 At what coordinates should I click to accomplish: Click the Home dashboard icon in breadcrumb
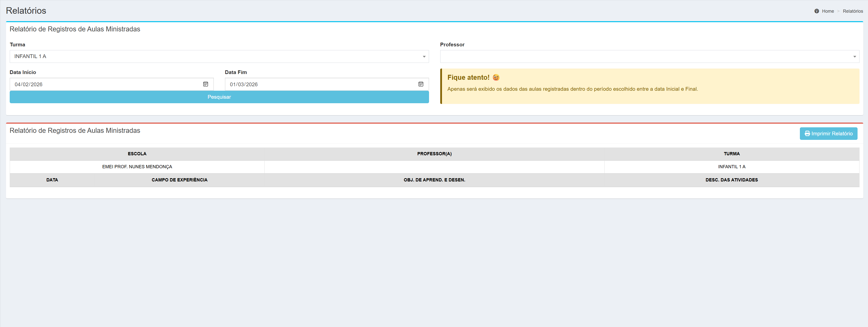816,11
